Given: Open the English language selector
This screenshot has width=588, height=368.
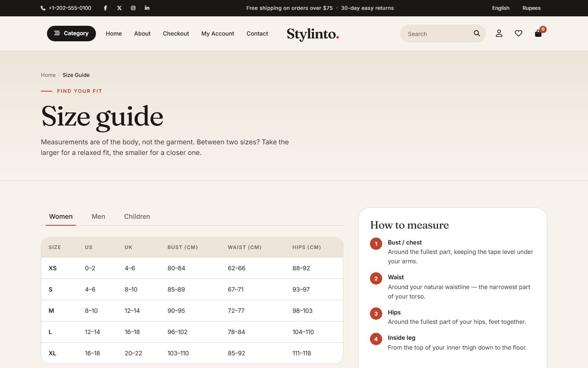Looking at the screenshot, I should pyautogui.click(x=501, y=8).
